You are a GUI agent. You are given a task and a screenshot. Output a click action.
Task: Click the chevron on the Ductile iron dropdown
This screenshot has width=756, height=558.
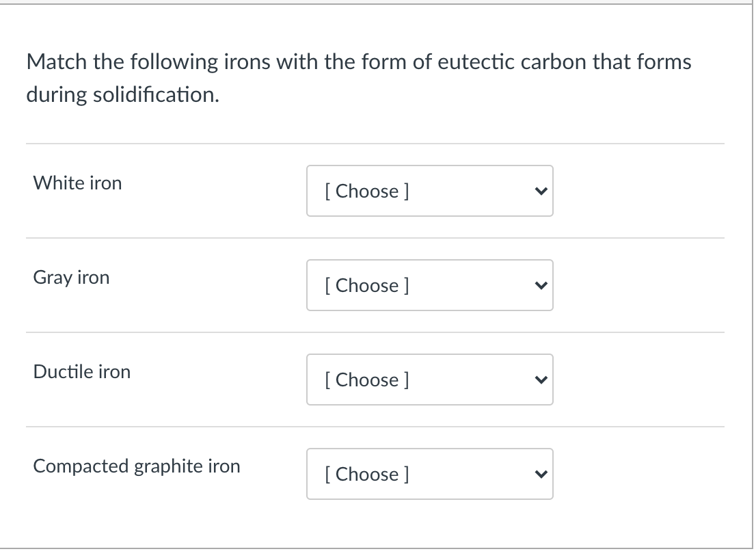[541, 380]
